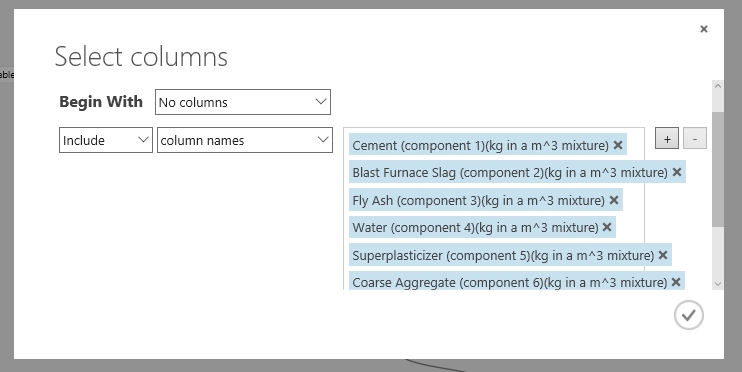The width and height of the screenshot is (742, 372).
Task: Select the Fly Ash (component 3) tag text
Action: (478, 200)
